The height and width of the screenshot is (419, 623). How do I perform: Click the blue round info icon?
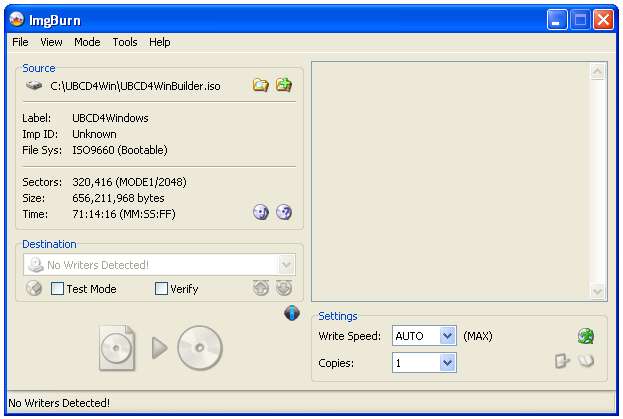(292, 313)
